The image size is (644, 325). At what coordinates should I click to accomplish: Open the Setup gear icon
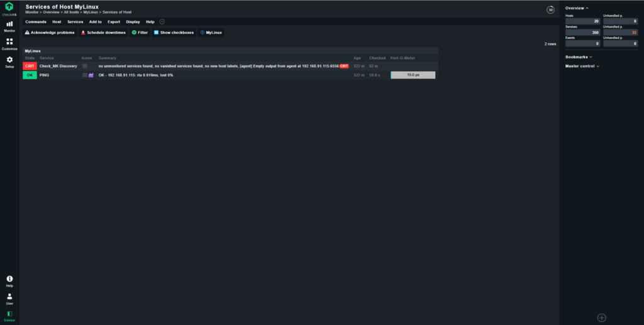click(9, 62)
